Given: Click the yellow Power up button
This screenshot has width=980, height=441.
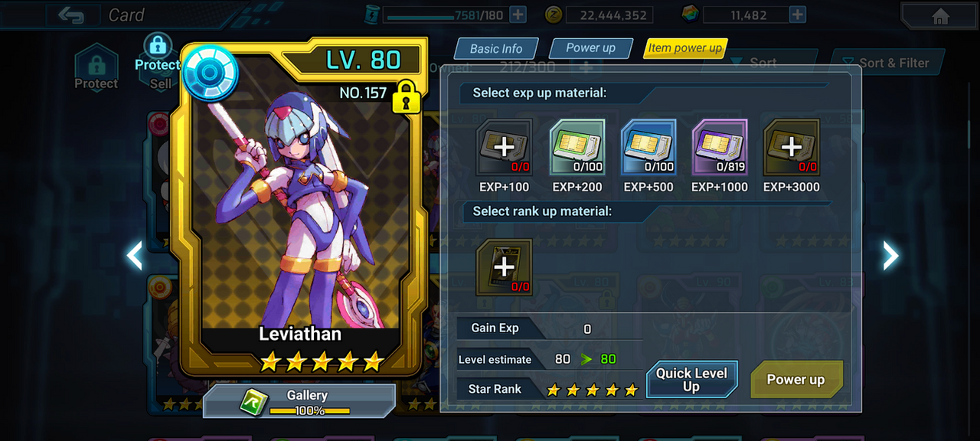Looking at the screenshot, I should click(x=796, y=380).
